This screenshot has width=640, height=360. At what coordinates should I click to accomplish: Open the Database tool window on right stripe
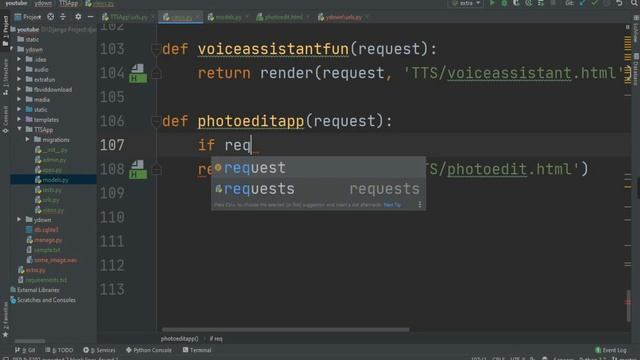pos(636,69)
